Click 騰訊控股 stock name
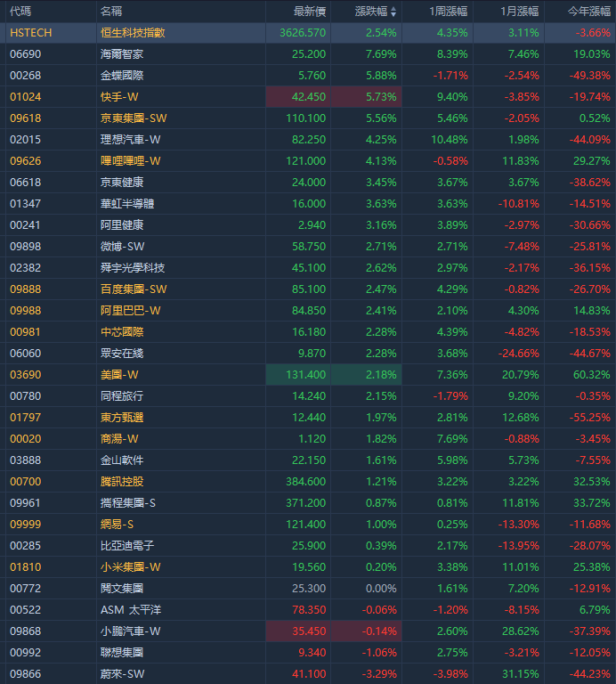 [x=122, y=482]
